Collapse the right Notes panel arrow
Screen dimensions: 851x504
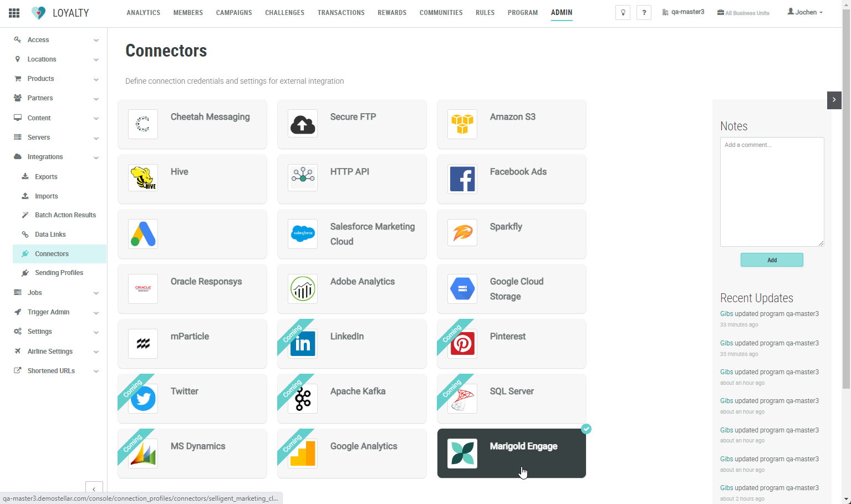pyautogui.click(x=834, y=100)
